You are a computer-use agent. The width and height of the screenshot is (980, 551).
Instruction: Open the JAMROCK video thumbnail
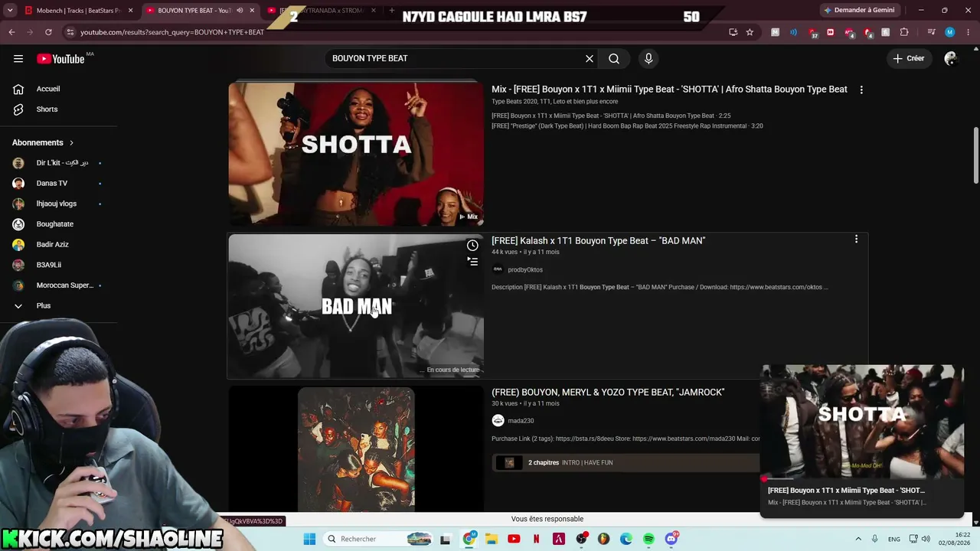356,448
